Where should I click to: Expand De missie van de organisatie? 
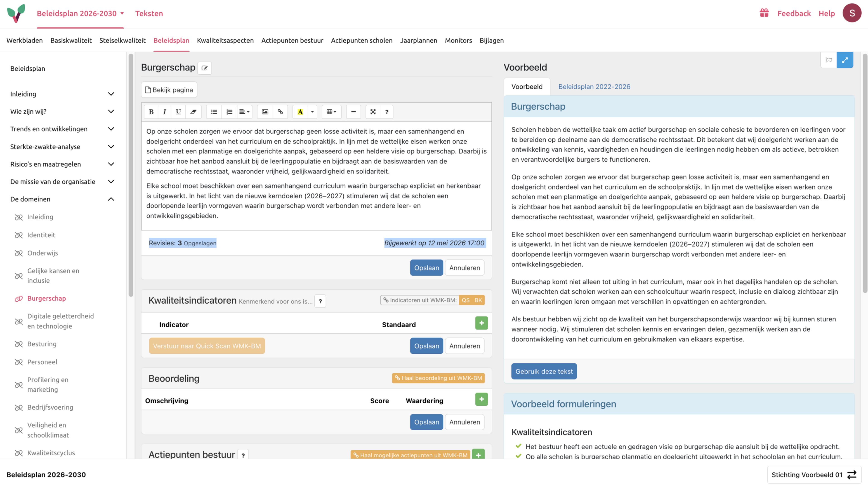tap(111, 182)
